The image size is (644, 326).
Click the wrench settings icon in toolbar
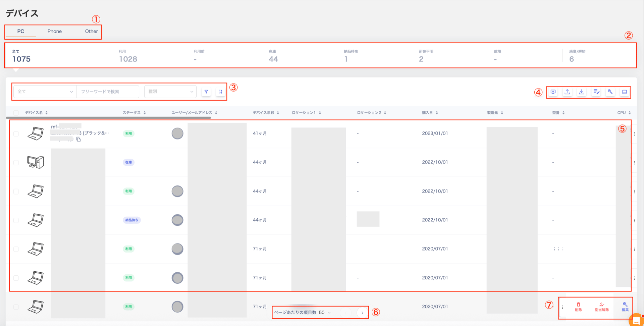[610, 92]
